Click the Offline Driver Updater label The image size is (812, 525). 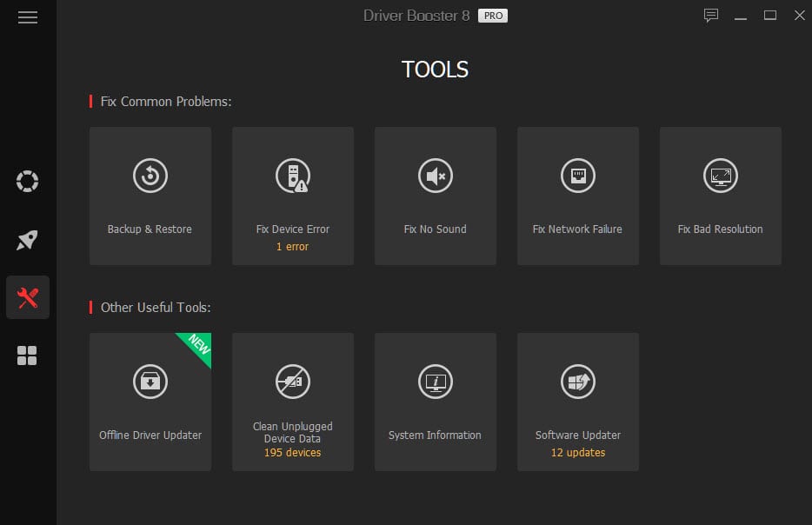(150, 435)
